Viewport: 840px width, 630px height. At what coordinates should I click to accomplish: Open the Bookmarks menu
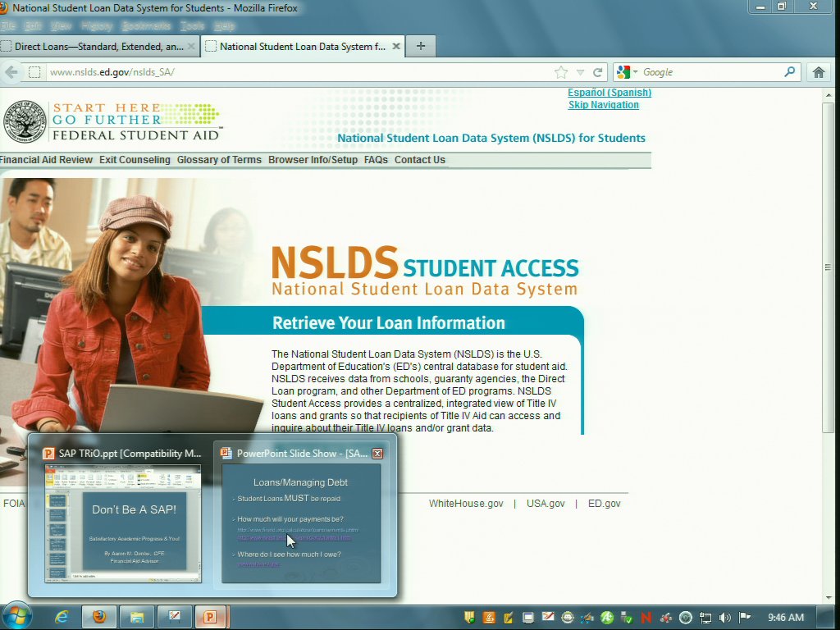pyautogui.click(x=145, y=26)
